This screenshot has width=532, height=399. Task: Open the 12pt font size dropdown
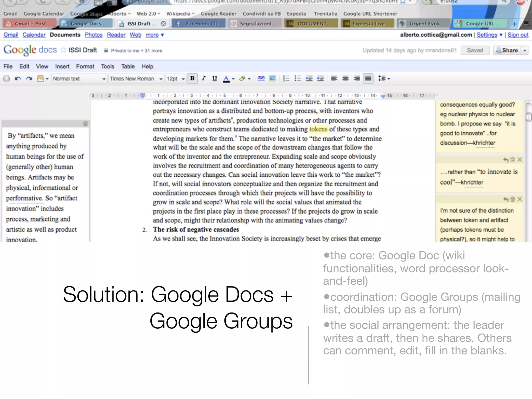click(x=176, y=78)
